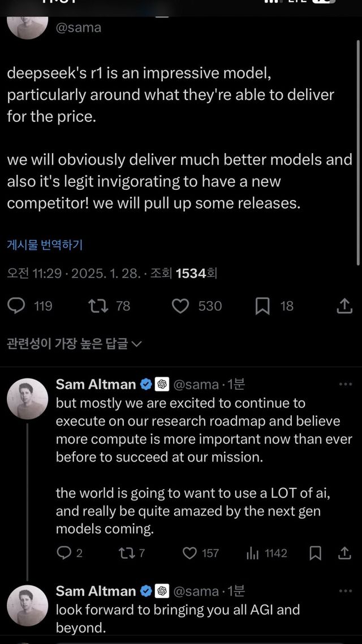This screenshot has width=362, height=644.
Task: Share the main post via upload icon
Action: point(344,306)
